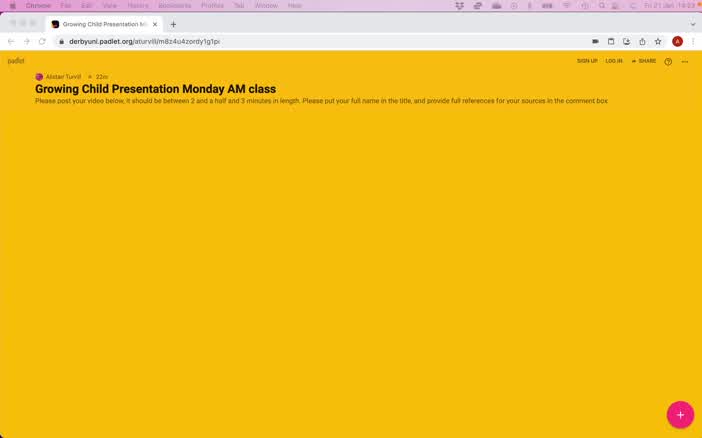The width and height of the screenshot is (702, 438).
Task: Open Alistair Turvill's author avatar
Action: (39, 77)
